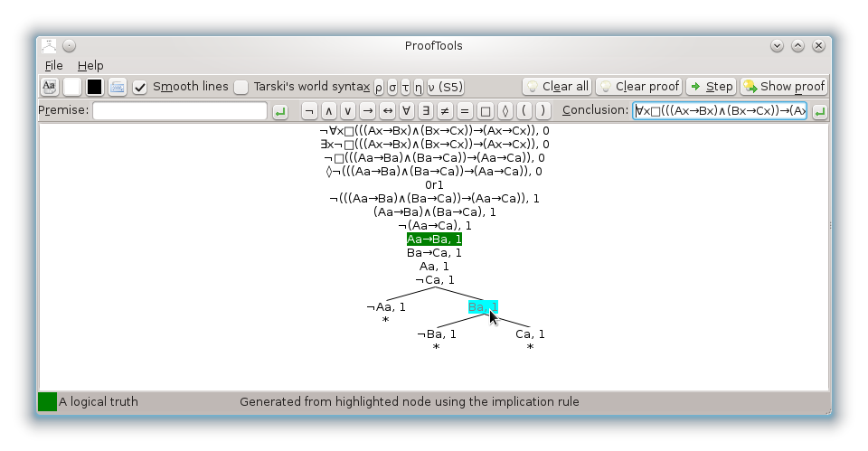Click the Clear proof button
The width and height of the screenshot is (868, 451).
coord(639,87)
